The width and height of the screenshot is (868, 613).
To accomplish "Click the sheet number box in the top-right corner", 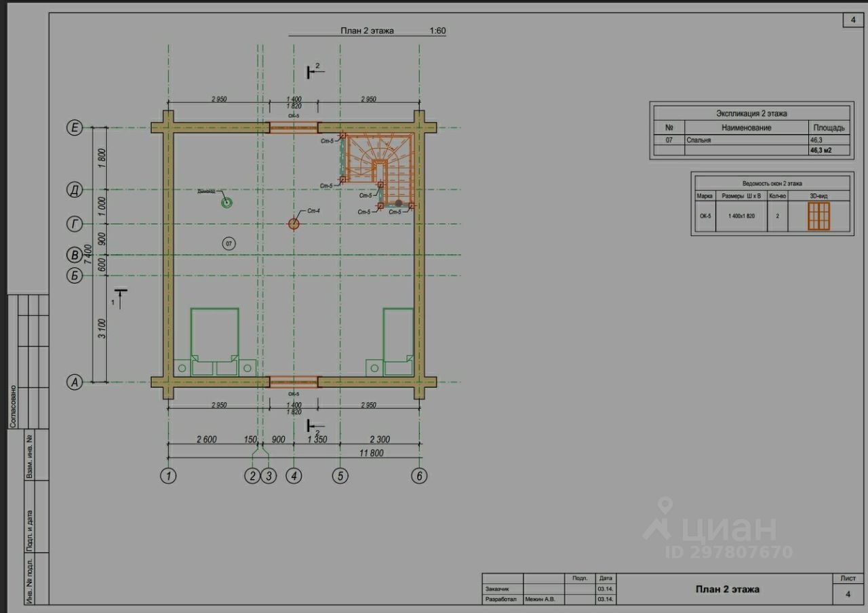I will 852,20.
